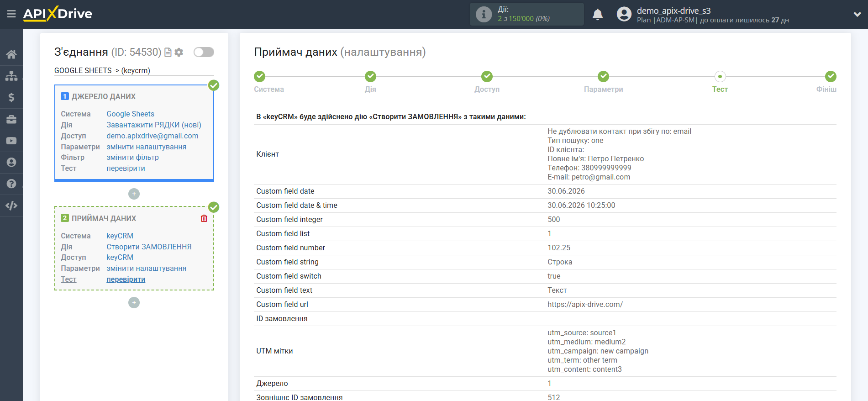The image size is (868, 401).
Task: Open the receiver keyCRM system link
Action: [x=120, y=236]
